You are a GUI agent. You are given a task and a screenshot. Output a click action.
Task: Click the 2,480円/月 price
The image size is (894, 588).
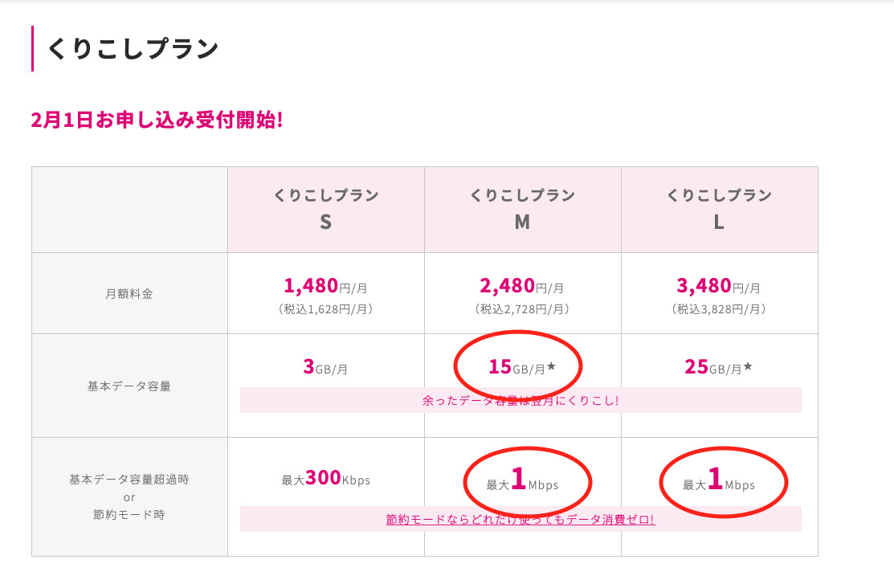click(522, 286)
